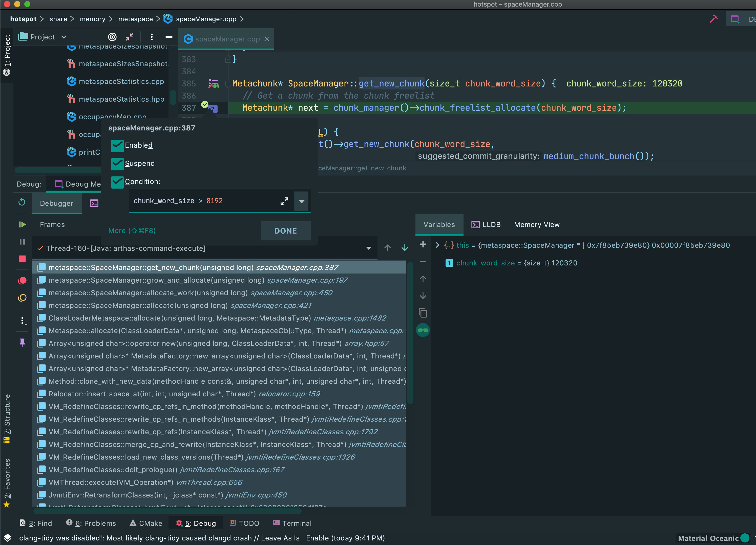Screen dimensions: 756x545
Task: View breakpoints with red circle icon
Action: [22, 281]
